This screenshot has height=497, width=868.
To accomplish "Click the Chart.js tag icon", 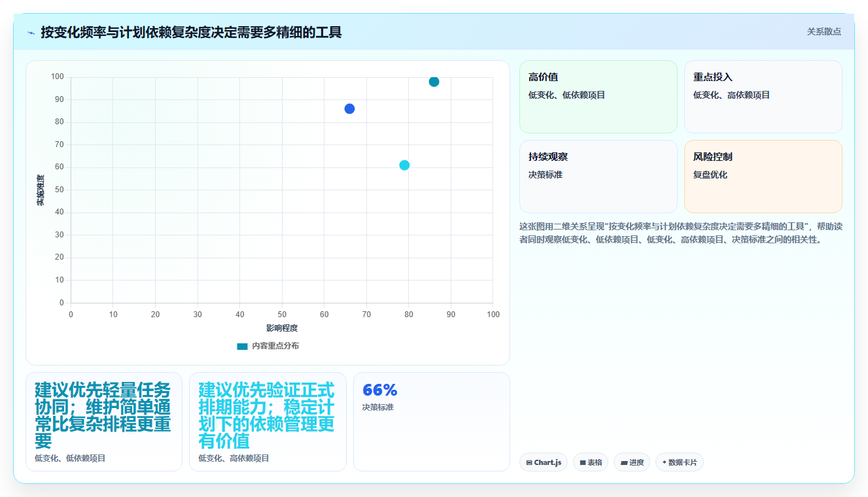I will click(x=529, y=462).
